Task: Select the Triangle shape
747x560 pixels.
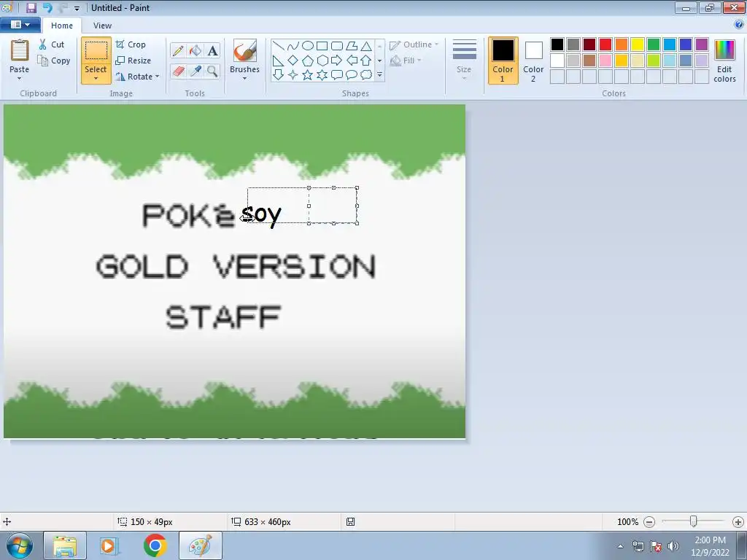Action: click(366, 46)
